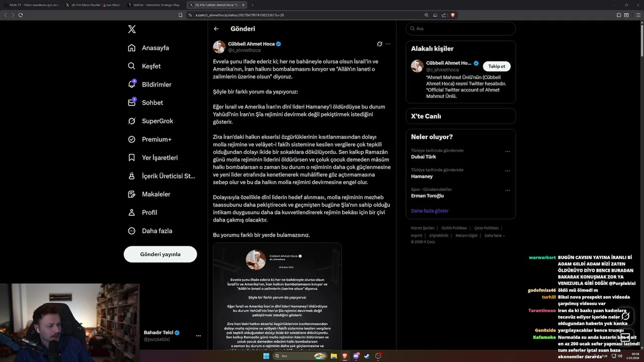The width and height of the screenshot is (644, 362).
Task: Open more options for Erman Toroğlu trend
Action: (x=507, y=191)
